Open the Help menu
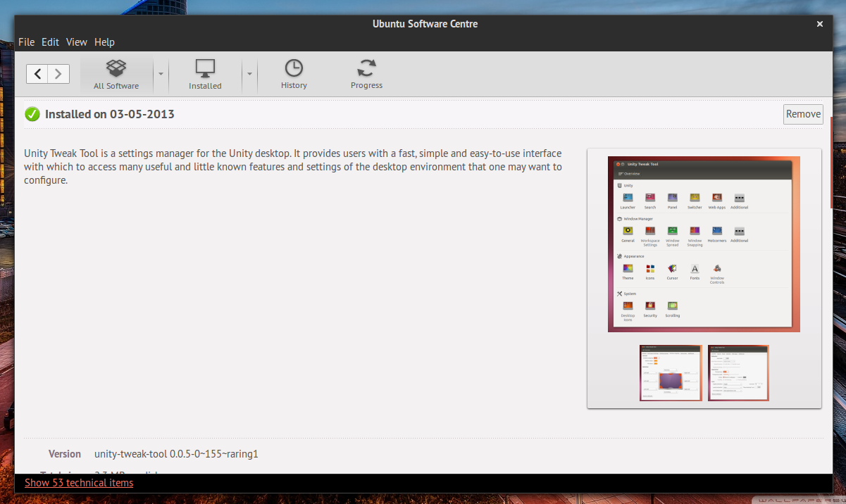The image size is (846, 504). pyautogui.click(x=104, y=42)
